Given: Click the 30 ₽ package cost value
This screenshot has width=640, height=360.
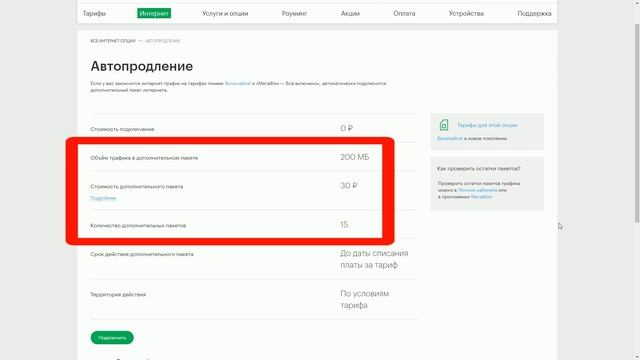Looking at the screenshot, I should pyautogui.click(x=349, y=186).
